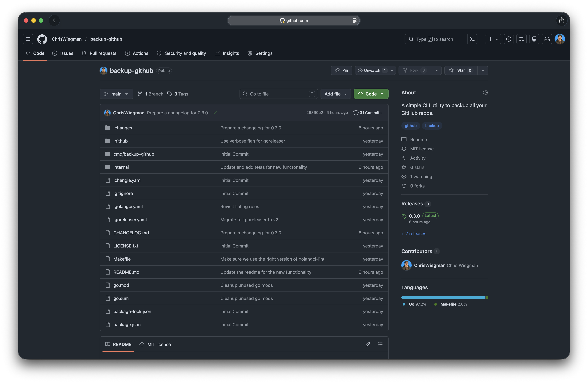Select the README tab below files
The image size is (588, 383).
coord(118,344)
